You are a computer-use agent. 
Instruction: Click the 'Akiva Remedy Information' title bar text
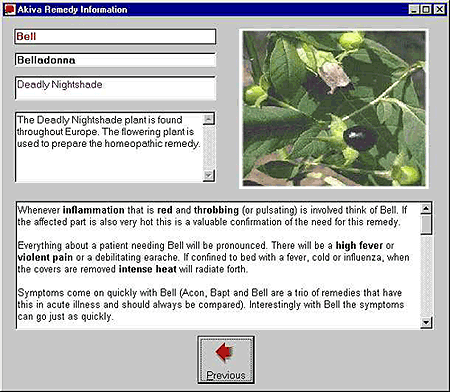tap(72, 10)
